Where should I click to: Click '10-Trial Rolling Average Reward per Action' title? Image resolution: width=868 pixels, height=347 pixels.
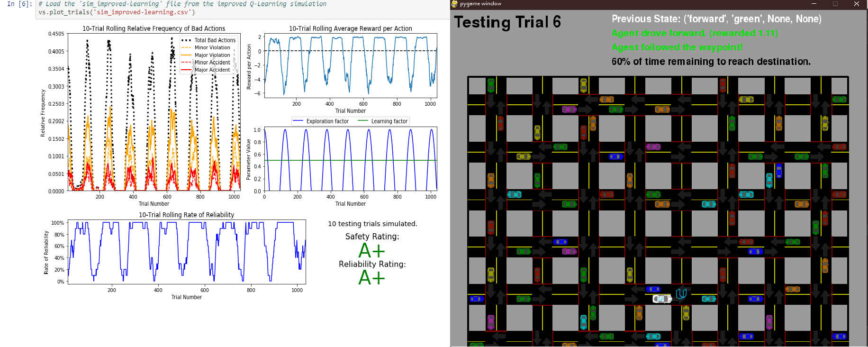click(351, 28)
